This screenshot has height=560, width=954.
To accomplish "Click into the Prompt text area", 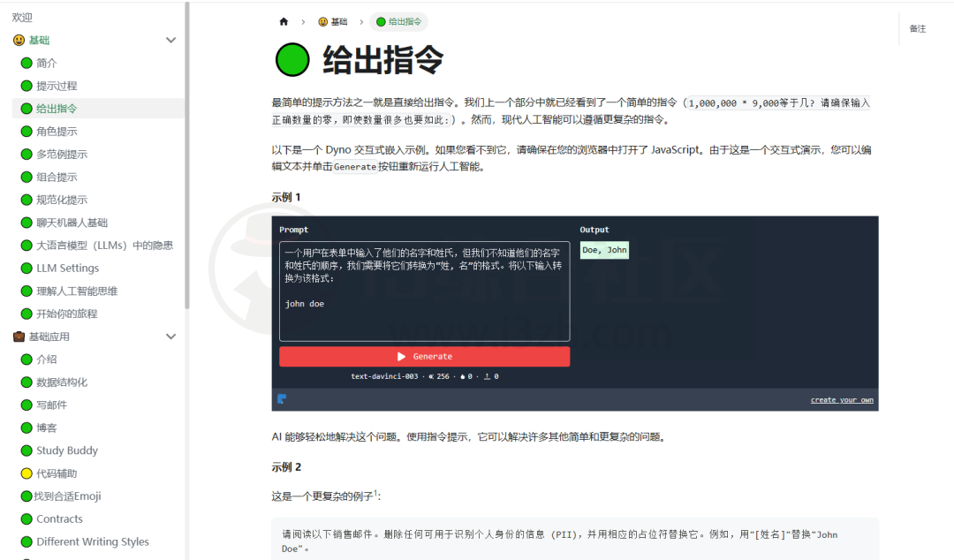I will click(425, 291).
